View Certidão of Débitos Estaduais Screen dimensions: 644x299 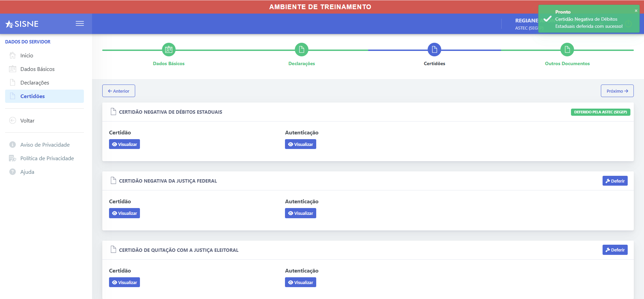[x=124, y=144]
